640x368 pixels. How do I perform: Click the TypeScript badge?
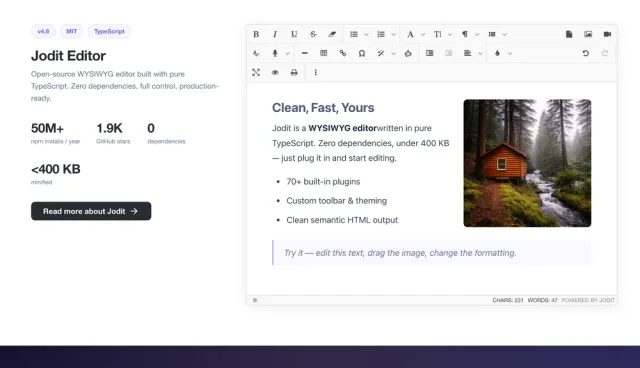coord(109,31)
